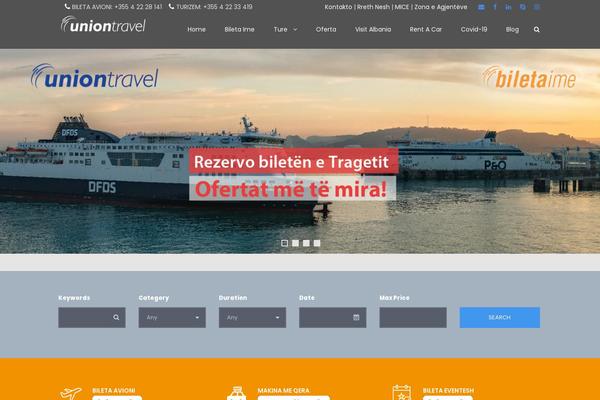The width and height of the screenshot is (600, 400).
Task: Click the BILETA EVENTESH heading link
Action: point(448,390)
